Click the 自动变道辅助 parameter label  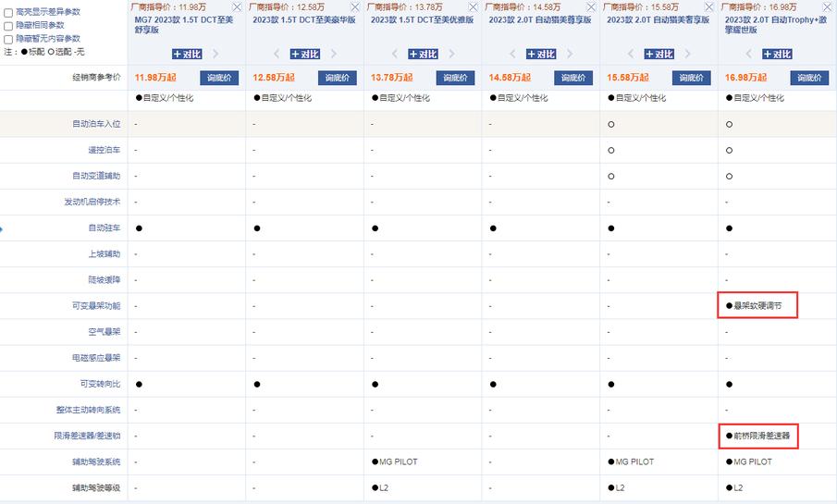[x=96, y=176]
